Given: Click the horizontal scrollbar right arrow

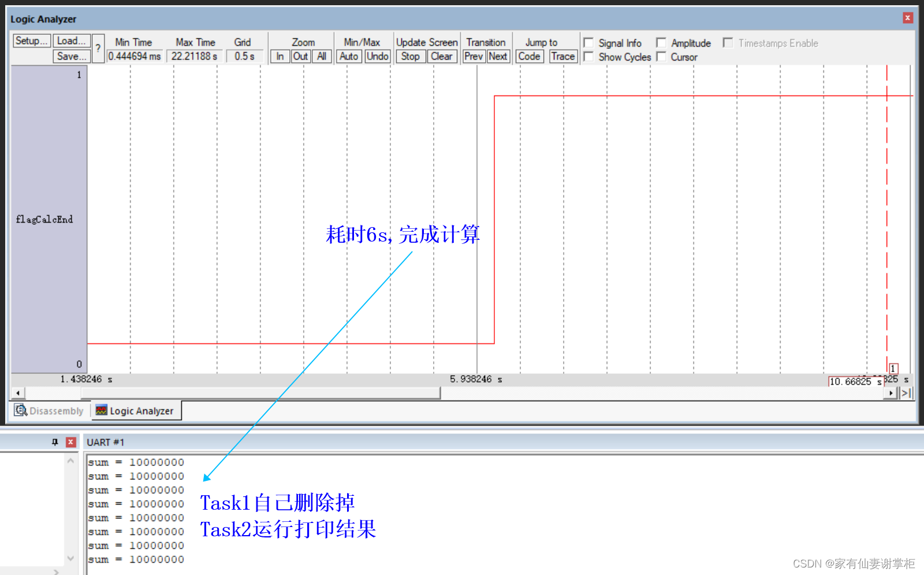Looking at the screenshot, I should point(891,393).
